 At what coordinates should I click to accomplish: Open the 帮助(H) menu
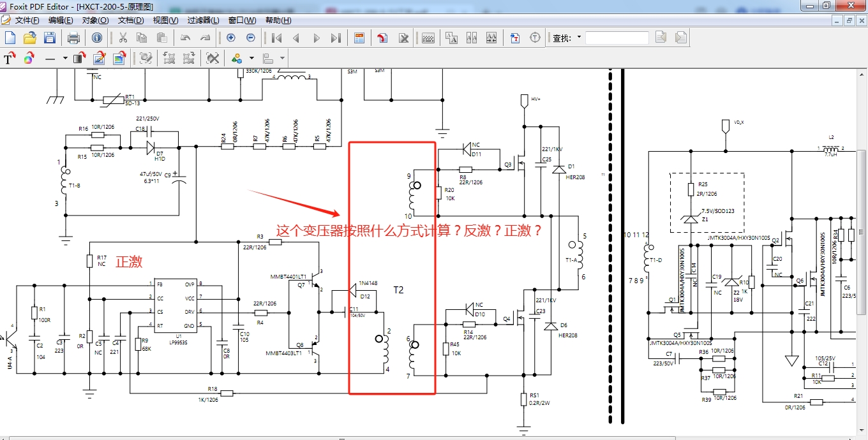coord(278,20)
